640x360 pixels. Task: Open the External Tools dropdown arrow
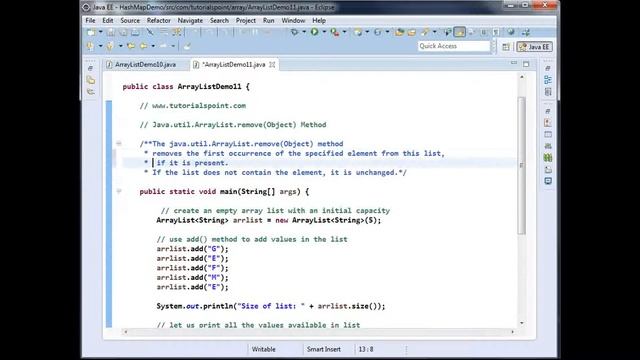(x=344, y=32)
